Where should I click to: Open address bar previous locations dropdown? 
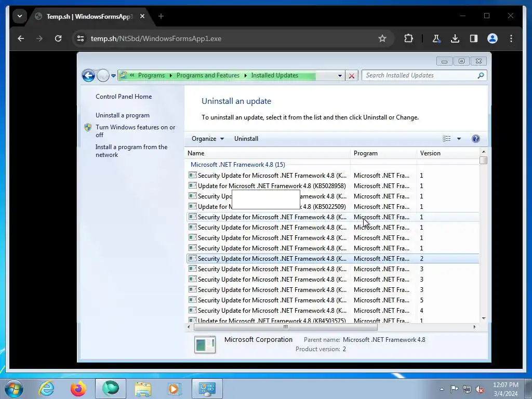pyautogui.click(x=340, y=76)
